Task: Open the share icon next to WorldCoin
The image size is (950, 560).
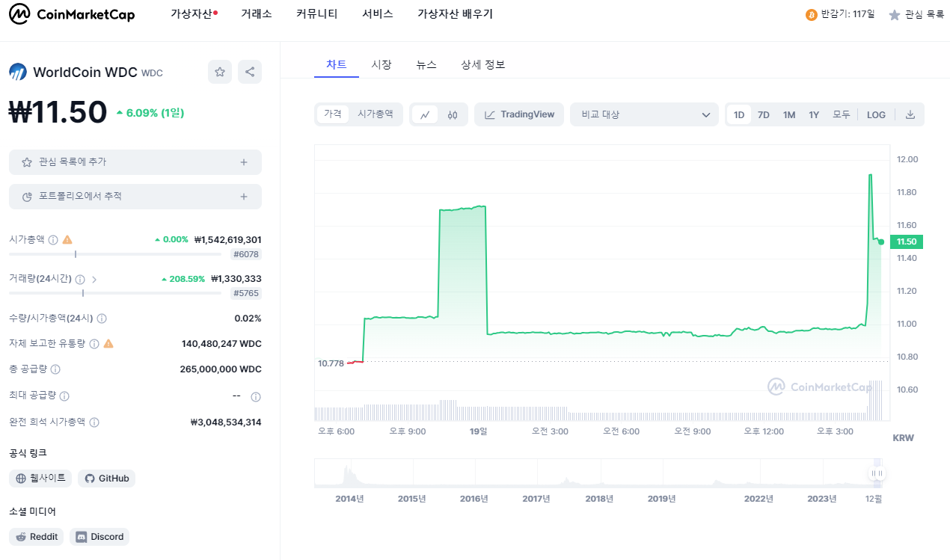Action: (x=250, y=72)
